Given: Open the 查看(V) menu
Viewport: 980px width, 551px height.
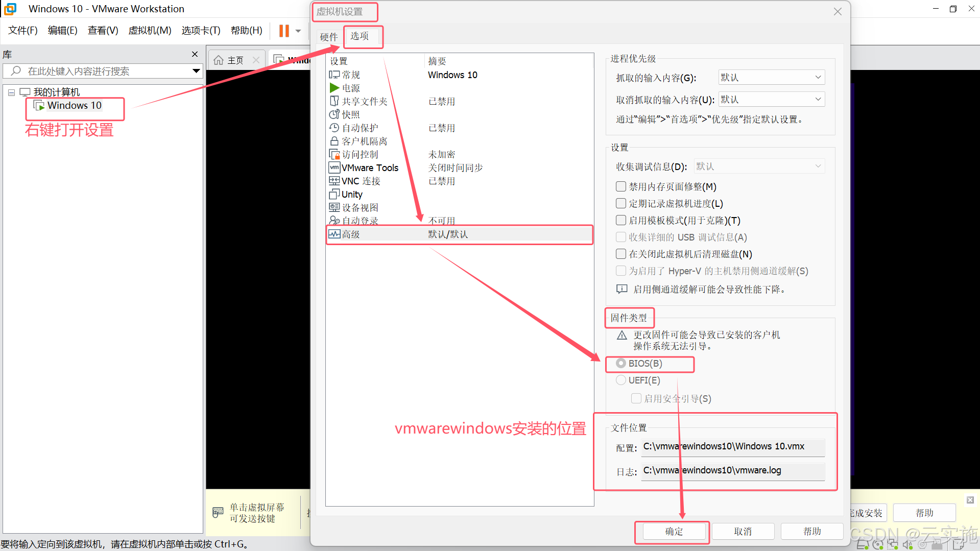Looking at the screenshot, I should 103,31.
